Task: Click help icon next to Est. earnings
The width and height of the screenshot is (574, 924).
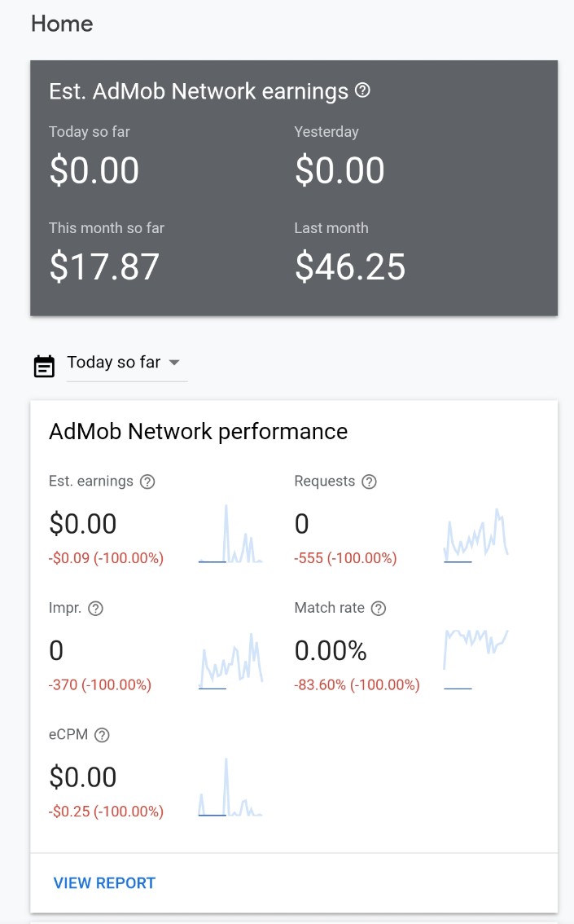Action: 147,482
